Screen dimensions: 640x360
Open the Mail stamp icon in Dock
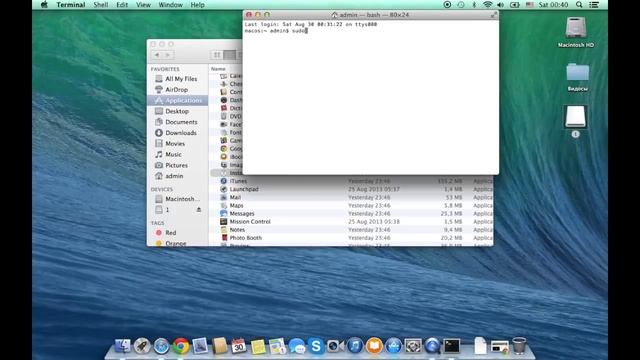click(x=200, y=346)
